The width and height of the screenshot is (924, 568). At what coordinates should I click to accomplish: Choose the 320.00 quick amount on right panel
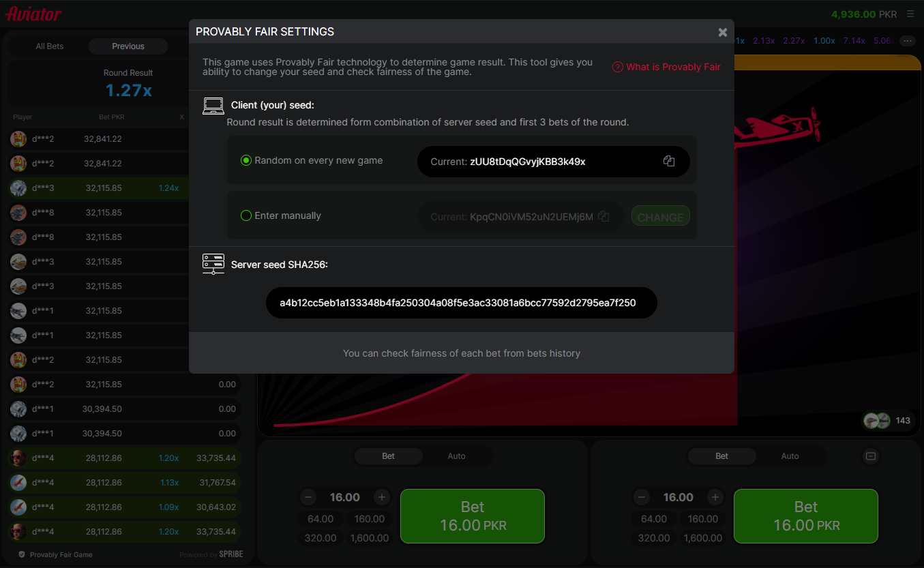pos(654,538)
